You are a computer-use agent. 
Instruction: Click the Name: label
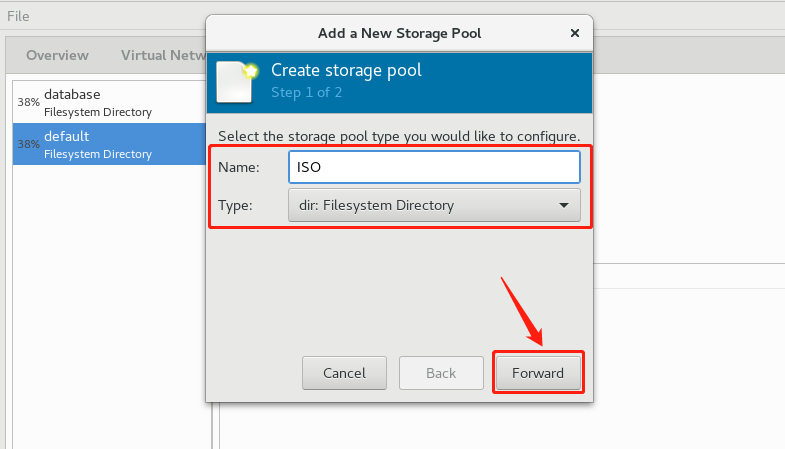click(239, 167)
